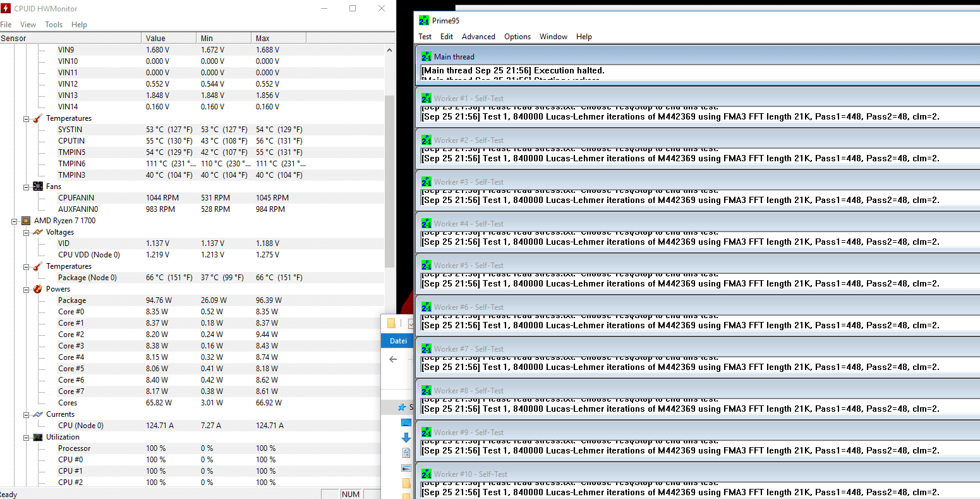Click HWMonitor scrollbar up arrow
This screenshot has width=980, height=499.
(x=390, y=49)
